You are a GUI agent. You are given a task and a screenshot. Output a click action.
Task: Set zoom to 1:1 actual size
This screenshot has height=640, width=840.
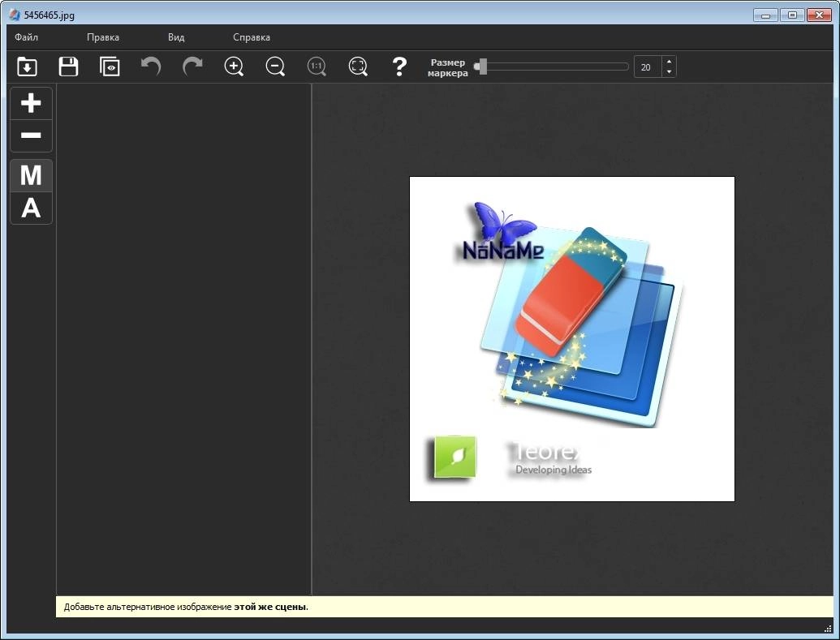point(317,67)
